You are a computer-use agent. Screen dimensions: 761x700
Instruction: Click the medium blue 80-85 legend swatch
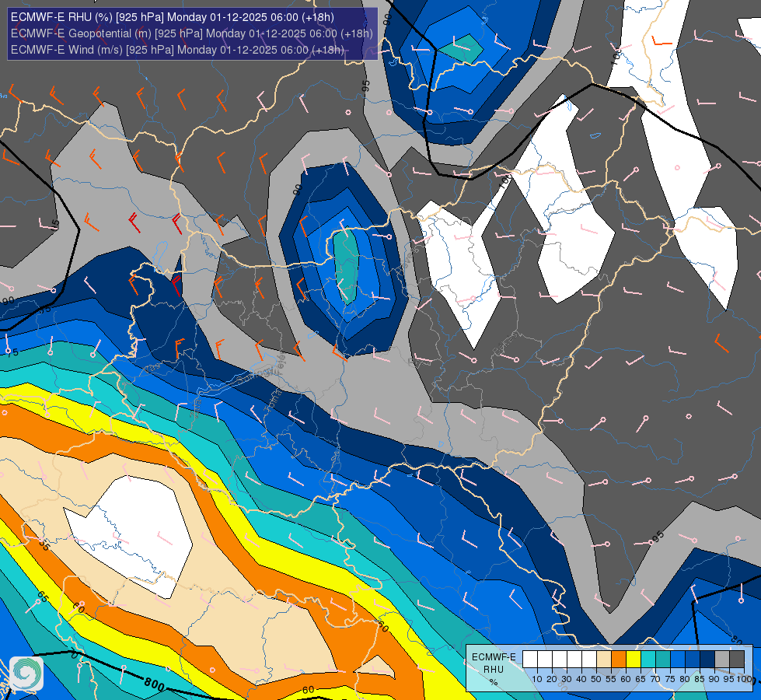(x=692, y=660)
